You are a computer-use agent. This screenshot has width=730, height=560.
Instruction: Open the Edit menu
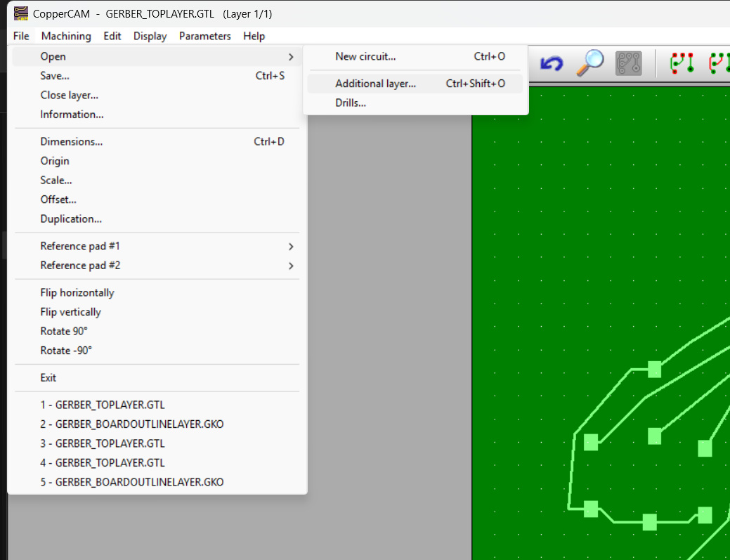tap(112, 36)
